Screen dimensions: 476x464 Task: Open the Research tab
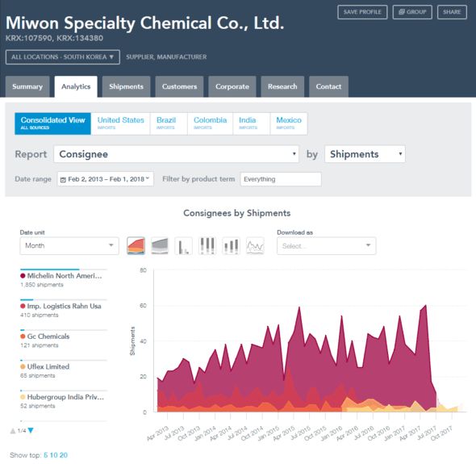point(282,86)
